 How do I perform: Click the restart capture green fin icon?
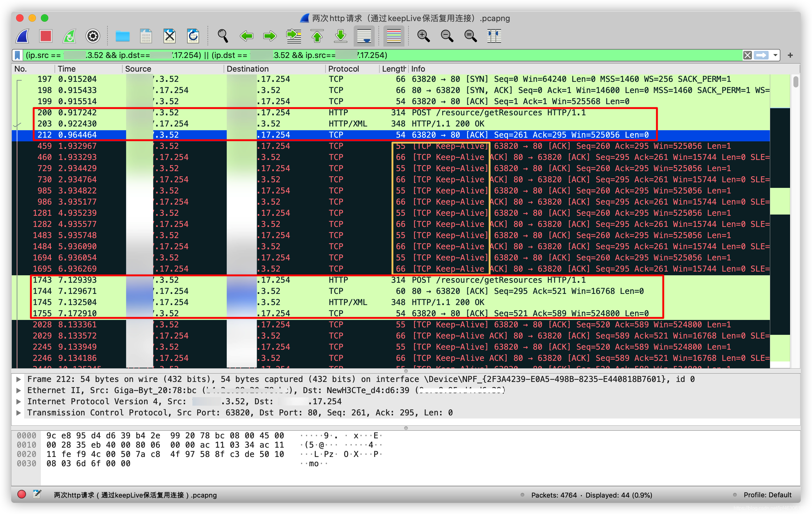coord(69,36)
